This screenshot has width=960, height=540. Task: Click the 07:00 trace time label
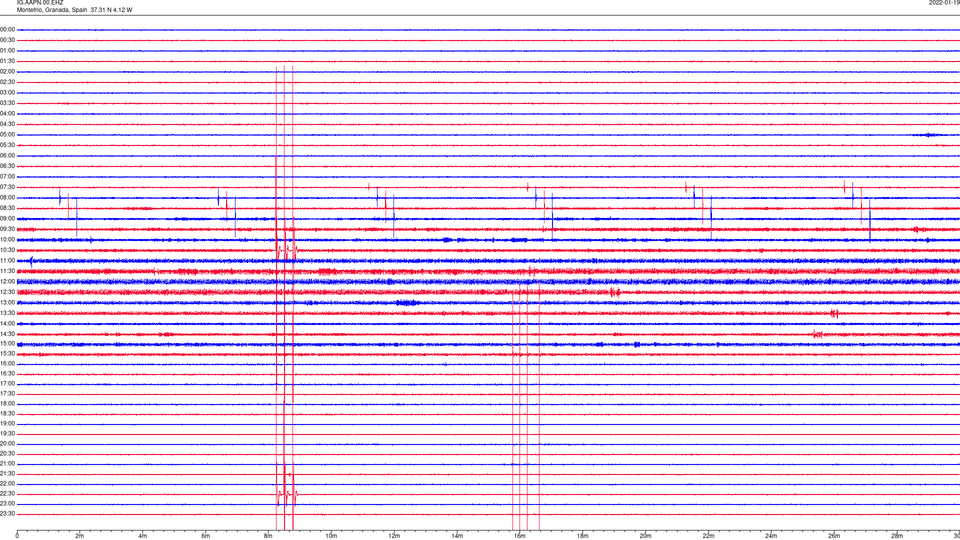tap(8, 176)
